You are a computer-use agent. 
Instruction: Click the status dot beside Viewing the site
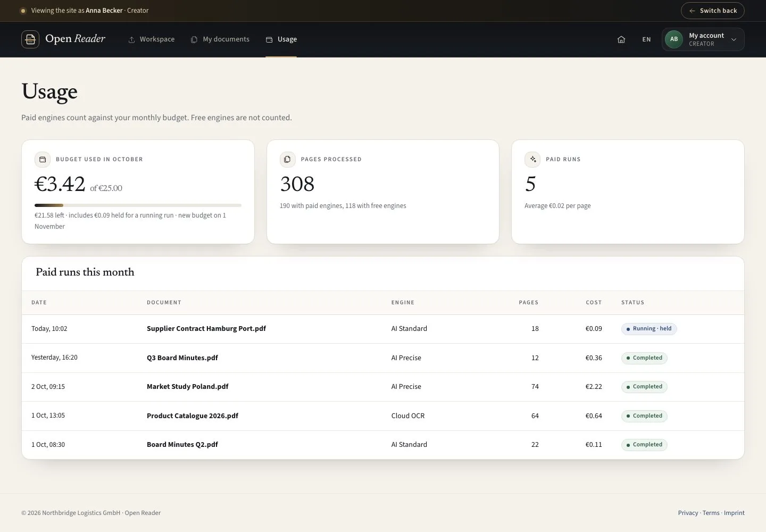(23, 11)
